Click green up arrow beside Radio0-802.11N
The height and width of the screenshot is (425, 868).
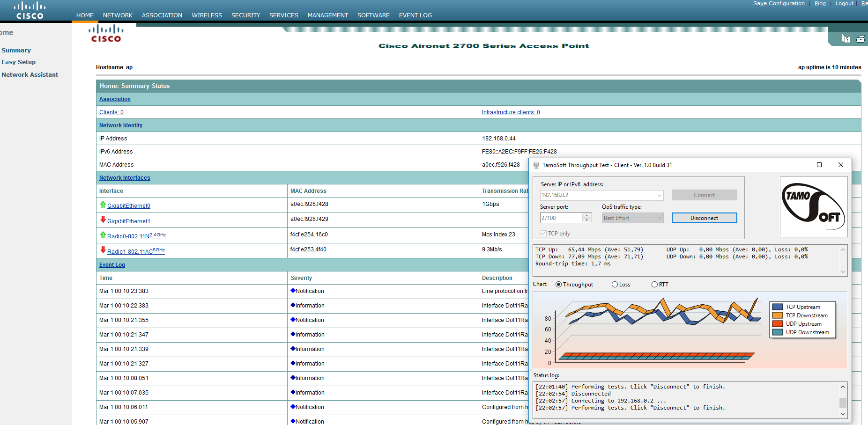(x=103, y=235)
